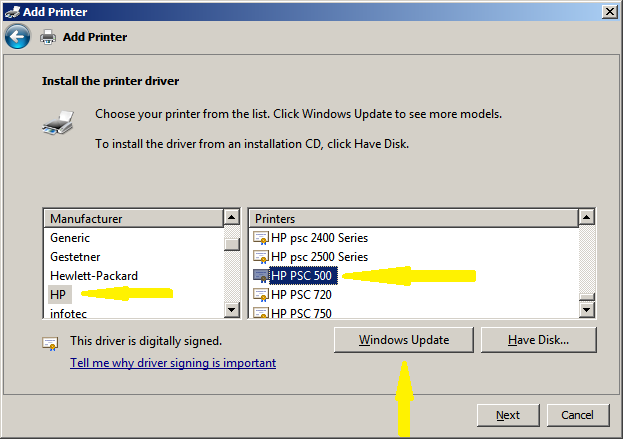Screen dimensions: 623x439
Task: Click the Have Disk... button
Action: (538, 340)
